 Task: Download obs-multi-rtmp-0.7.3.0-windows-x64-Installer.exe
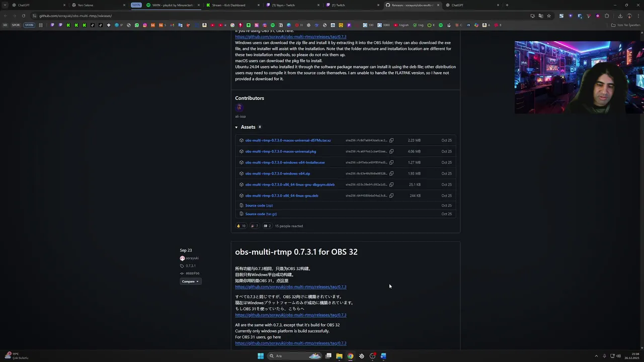coord(285,162)
